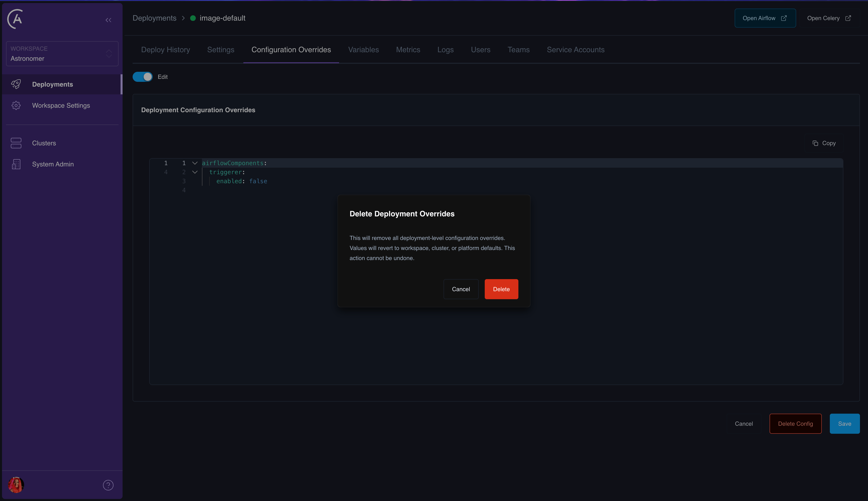Open the Metrics tab
The height and width of the screenshot is (501, 868).
tap(408, 49)
